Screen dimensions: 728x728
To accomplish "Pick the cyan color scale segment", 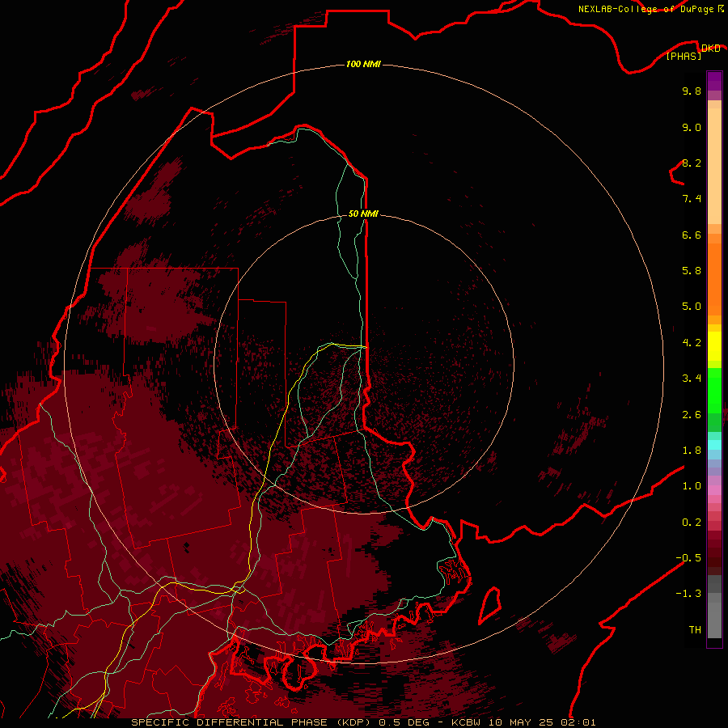I will click(714, 445).
